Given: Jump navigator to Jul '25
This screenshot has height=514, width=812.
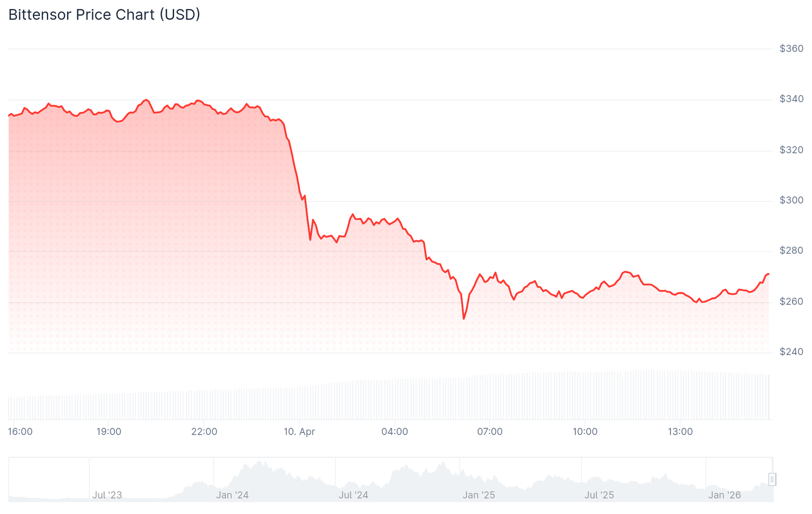Looking at the screenshot, I should [x=599, y=495].
